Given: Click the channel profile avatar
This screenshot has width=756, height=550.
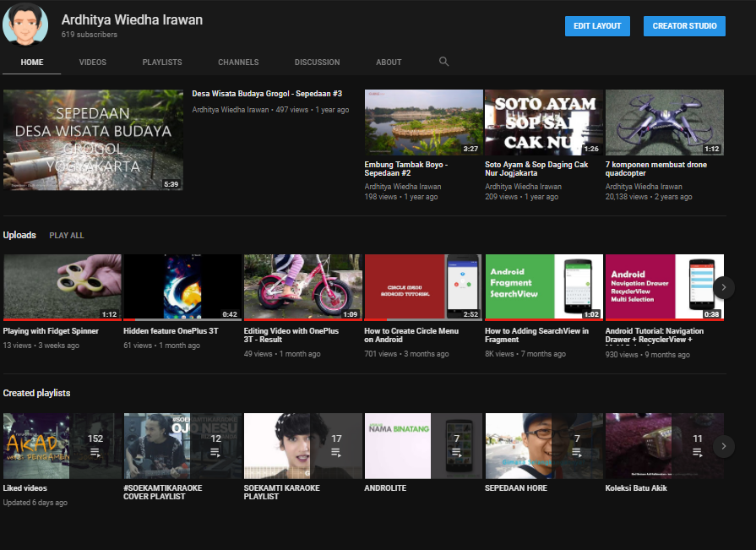Looking at the screenshot, I should coord(25,23).
